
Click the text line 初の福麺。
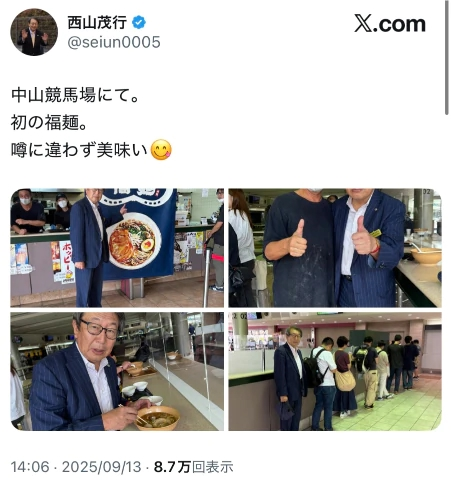pos(49,122)
